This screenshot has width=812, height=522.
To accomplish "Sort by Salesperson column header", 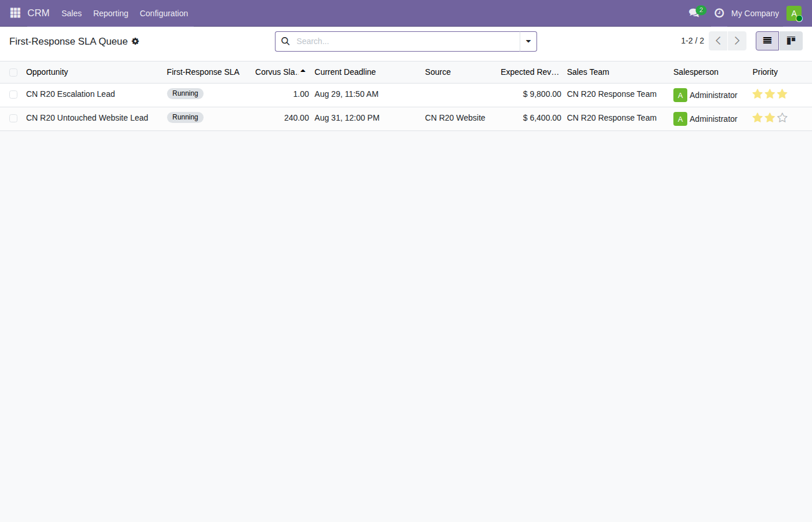I will click(x=696, y=72).
